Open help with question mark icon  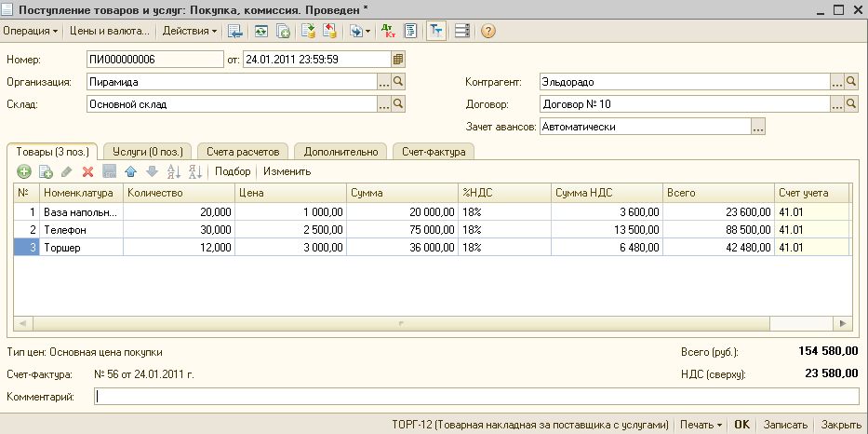pos(487,31)
